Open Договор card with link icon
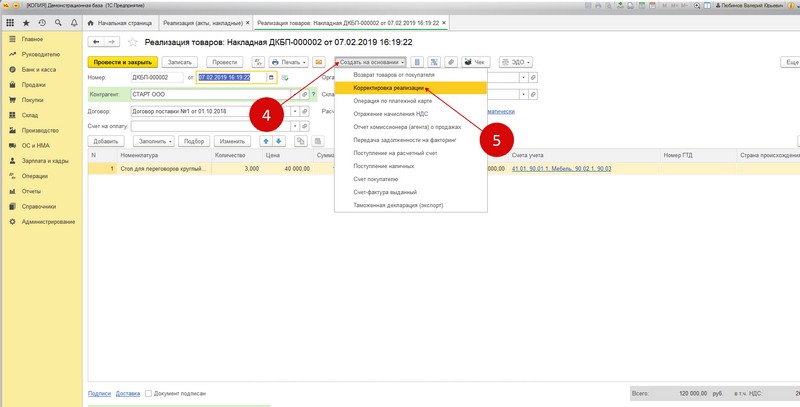800x407 pixels. pos(305,111)
